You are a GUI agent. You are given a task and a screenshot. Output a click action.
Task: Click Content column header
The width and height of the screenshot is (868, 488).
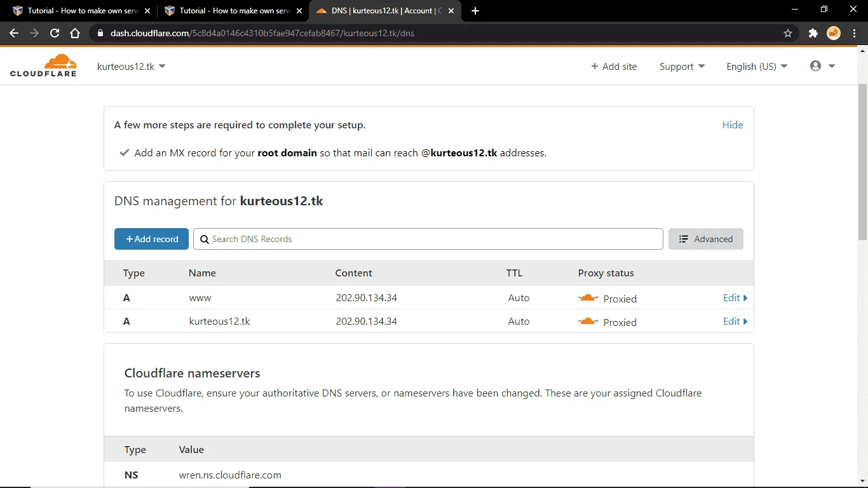(353, 273)
